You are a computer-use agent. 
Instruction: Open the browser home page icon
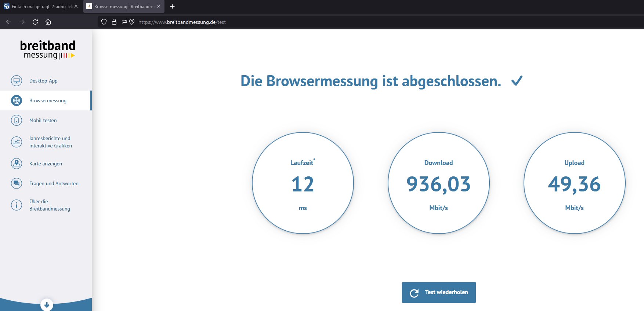pos(48,22)
